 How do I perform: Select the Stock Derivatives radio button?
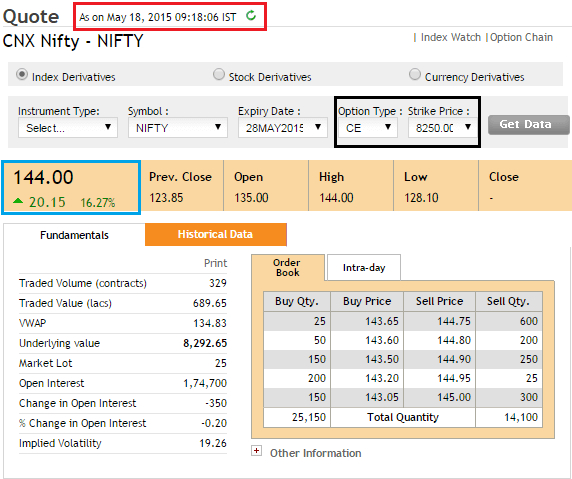tap(219, 74)
